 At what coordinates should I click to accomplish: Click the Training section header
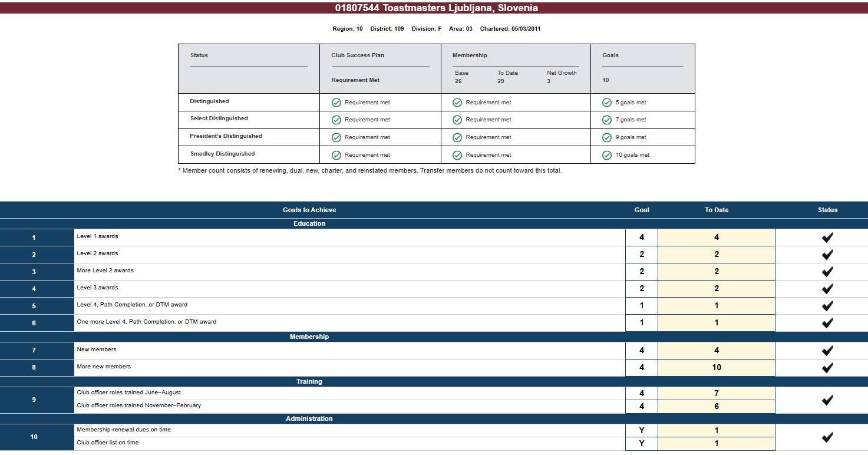[x=309, y=381]
